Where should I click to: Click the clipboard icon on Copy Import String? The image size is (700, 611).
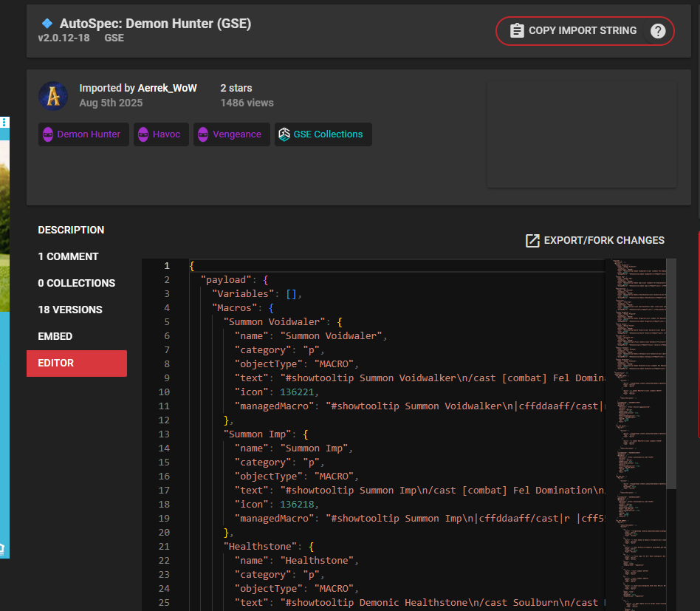point(517,31)
